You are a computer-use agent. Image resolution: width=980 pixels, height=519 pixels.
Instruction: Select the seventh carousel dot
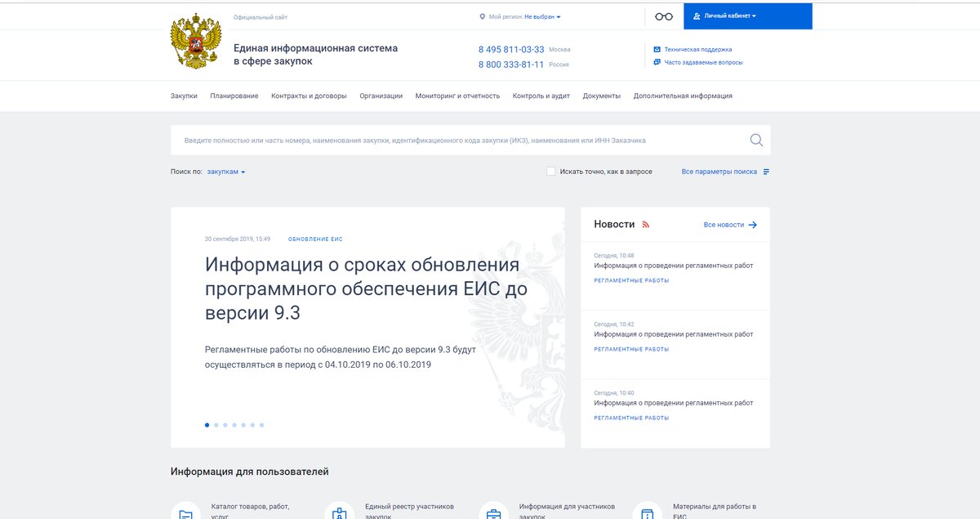(x=261, y=425)
